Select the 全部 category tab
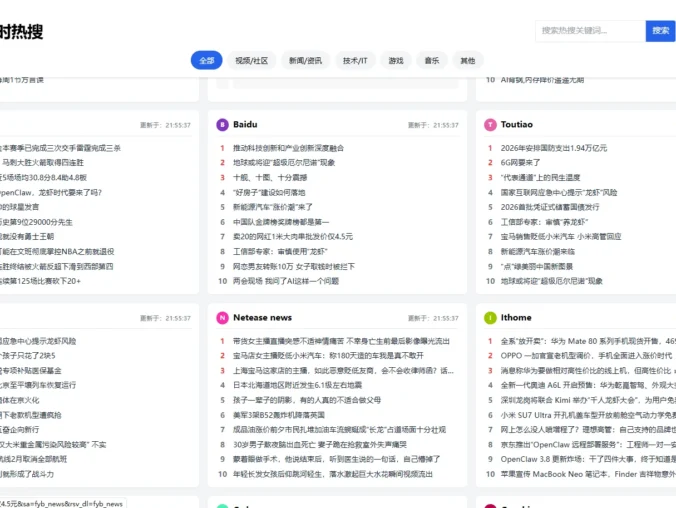 207,60
